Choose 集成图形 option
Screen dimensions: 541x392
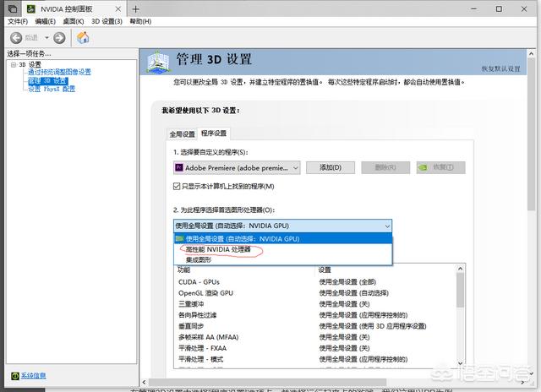[282, 259]
